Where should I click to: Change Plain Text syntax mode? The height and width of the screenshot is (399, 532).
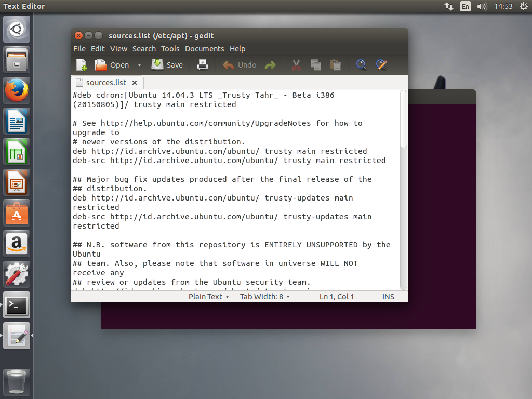209,297
